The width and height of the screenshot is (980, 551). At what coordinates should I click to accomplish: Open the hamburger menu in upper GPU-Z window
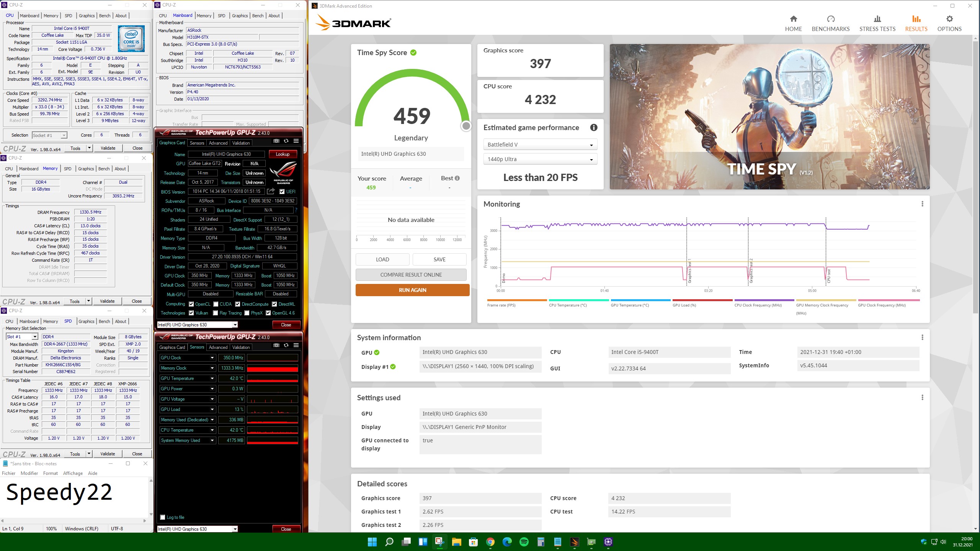[x=296, y=141]
